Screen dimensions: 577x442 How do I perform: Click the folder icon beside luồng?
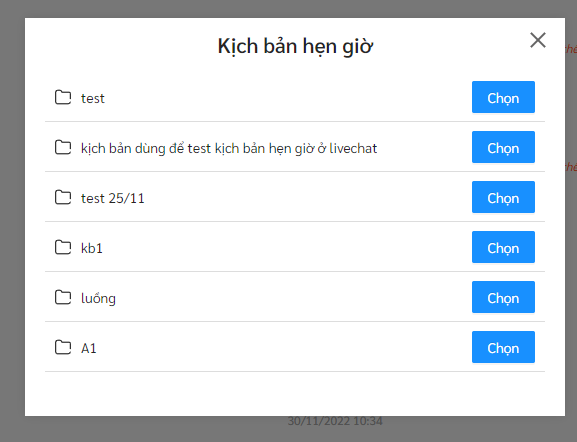(63, 298)
